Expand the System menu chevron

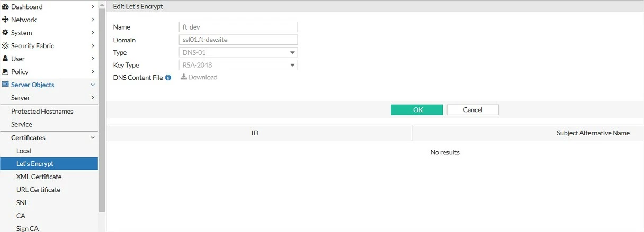(93, 33)
